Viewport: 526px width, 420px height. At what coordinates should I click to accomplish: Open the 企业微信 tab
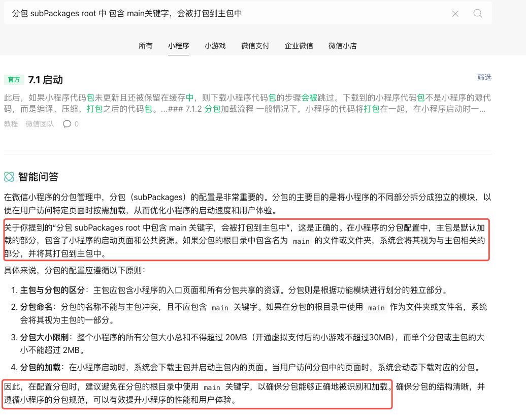(299, 46)
